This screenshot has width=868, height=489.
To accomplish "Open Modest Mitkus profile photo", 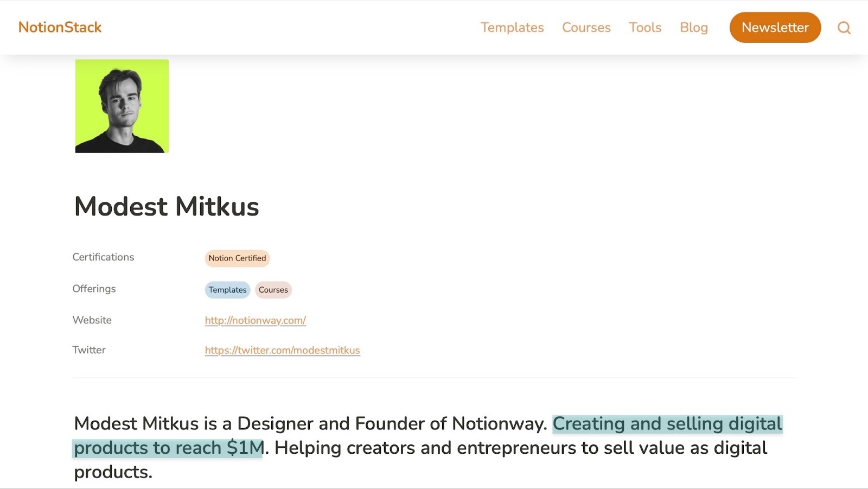I will click(x=122, y=106).
